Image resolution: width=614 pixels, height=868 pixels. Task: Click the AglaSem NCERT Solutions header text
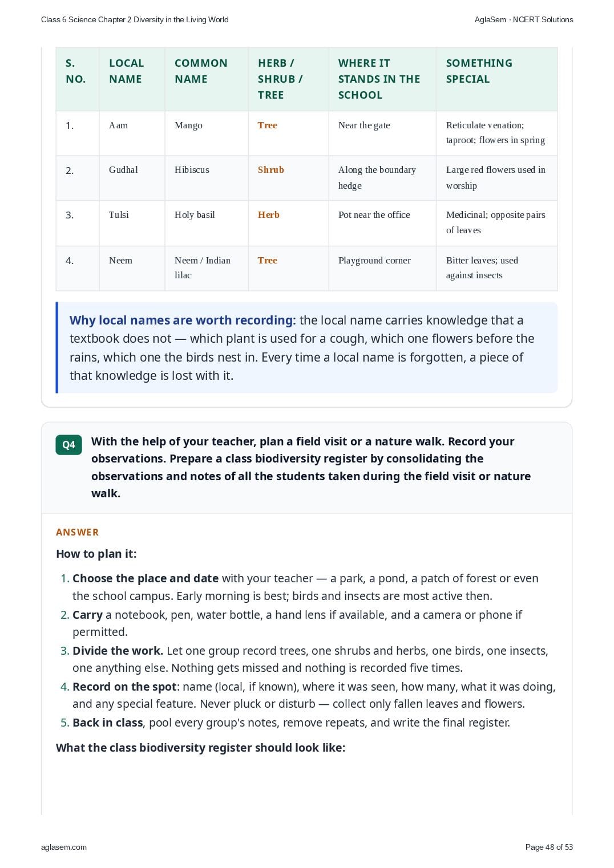click(x=524, y=19)
